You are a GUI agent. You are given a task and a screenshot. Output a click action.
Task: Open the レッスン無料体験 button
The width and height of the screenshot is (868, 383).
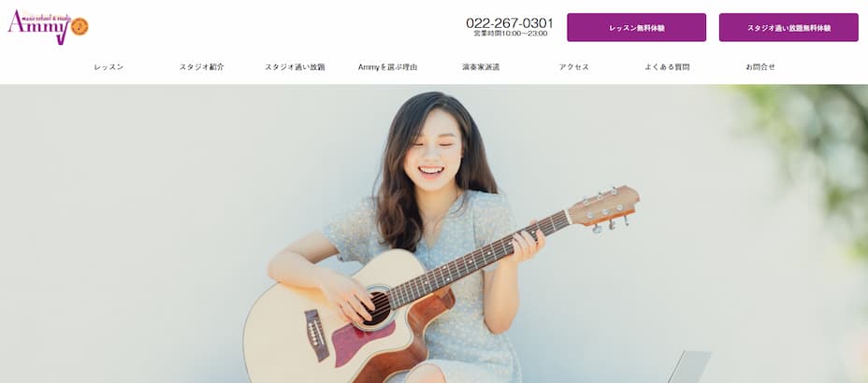pyautogui.click(x=637, y=28)
